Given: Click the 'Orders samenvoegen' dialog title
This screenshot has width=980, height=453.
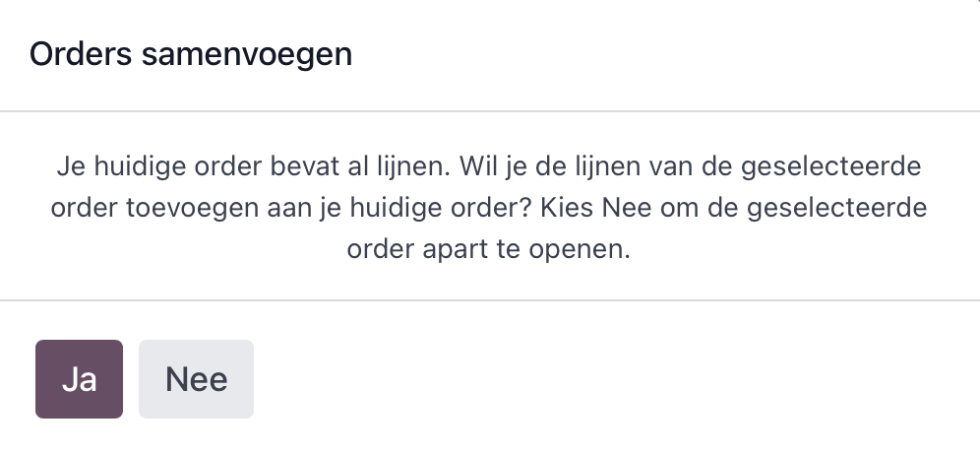Looking at the screenshot, I should [x=191, y=54].
